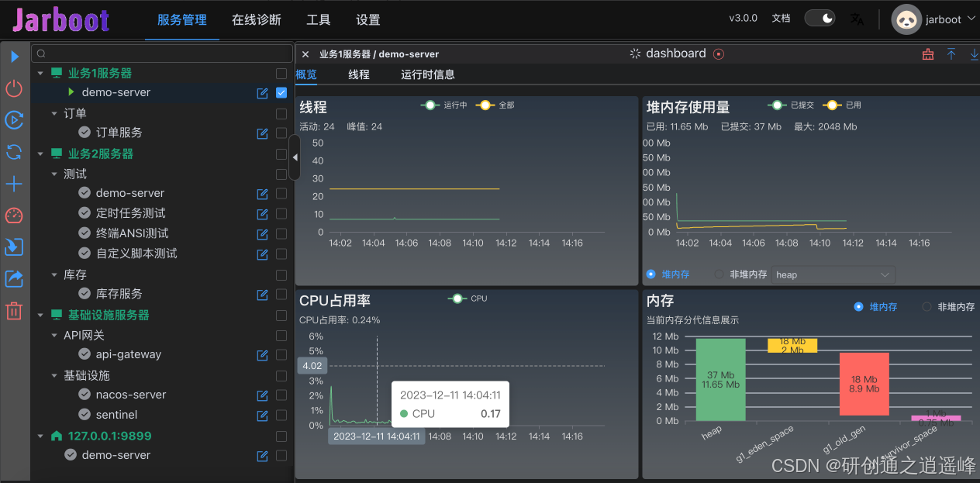The image size is (980, 483).
Task: Open the 工具 menu
Action: [319, 19]
